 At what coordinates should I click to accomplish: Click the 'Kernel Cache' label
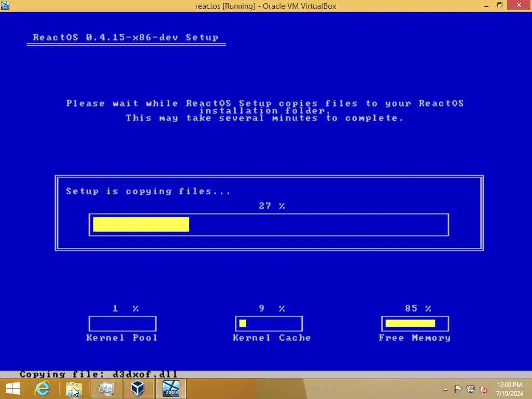(x=272, y=338)
